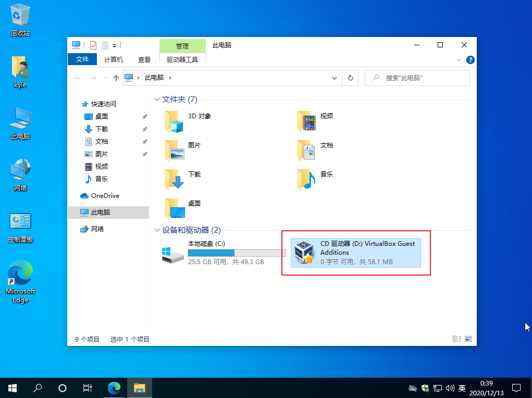Image resolution: width=532 pixels, height=398 pixels.
Task: Go up one level with the up arrow
Action: click(x=115, y=77)
